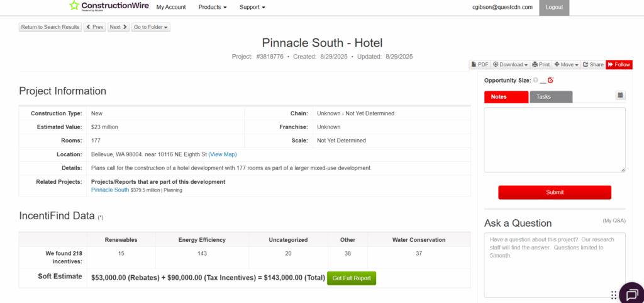Open the Support menu
Screen dimensions: 644x303
point(252,7)
